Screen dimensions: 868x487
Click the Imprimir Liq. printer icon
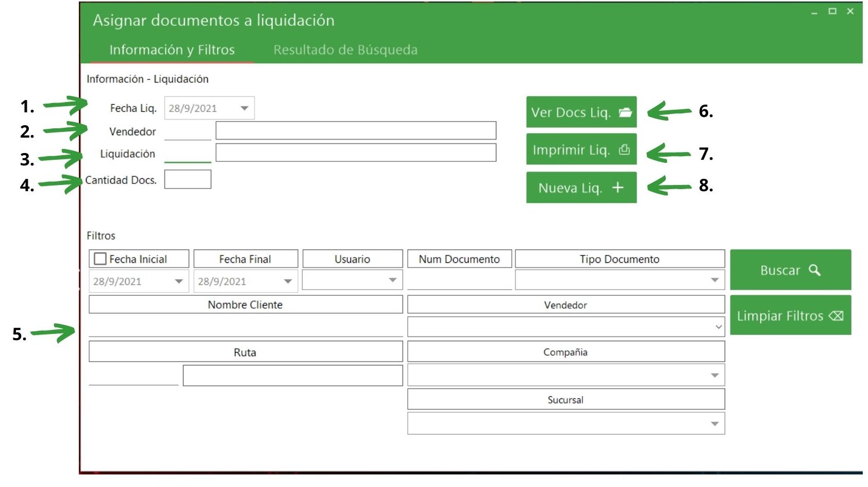pos(624,150)
